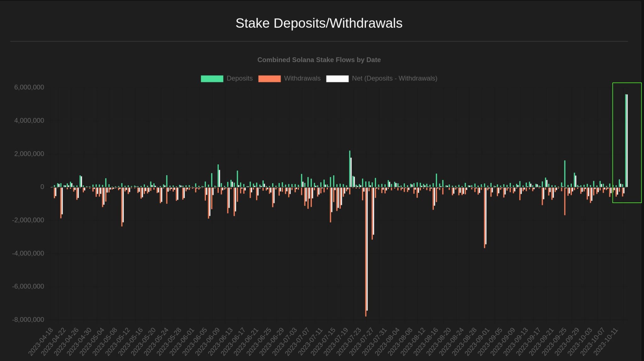Click the 0 y-axis label

pyautogui.click(x=42, y=187)
